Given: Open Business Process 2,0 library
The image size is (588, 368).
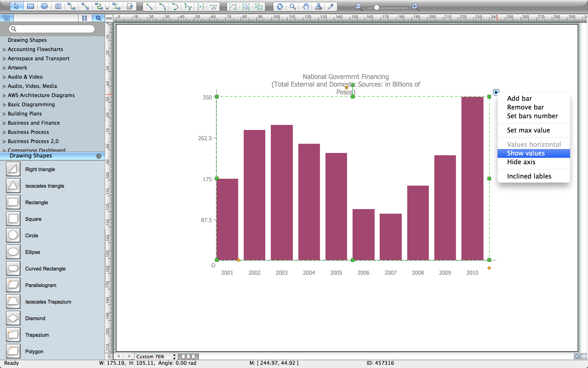Looking at the screenshot, I should (x=33, y=141).
